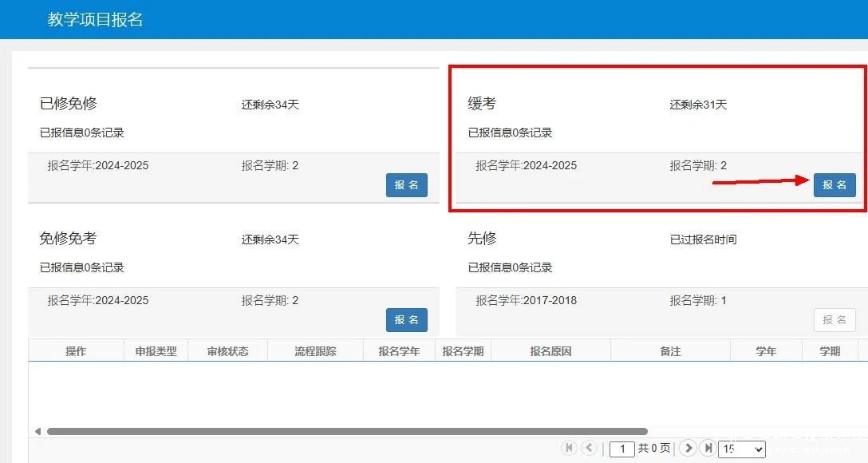The image size is (868, 463).
Task: Open the rows-per-page dropdown showing 15
Action: coord(741,449)
